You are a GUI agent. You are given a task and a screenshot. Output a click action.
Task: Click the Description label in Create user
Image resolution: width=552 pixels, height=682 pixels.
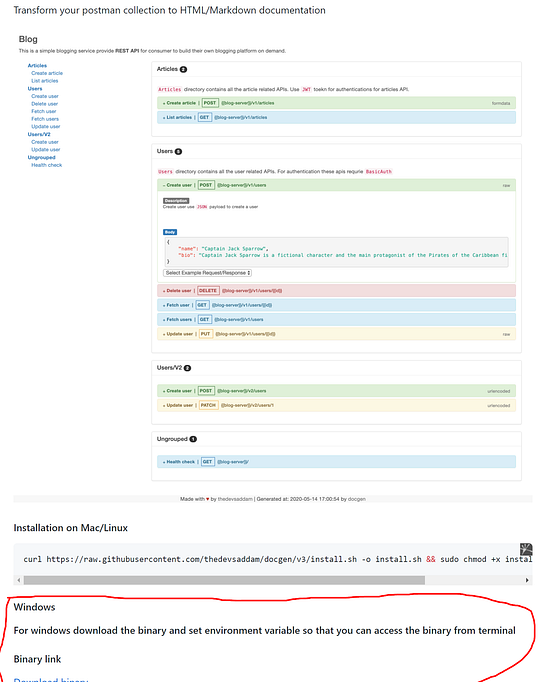(176, 201)
